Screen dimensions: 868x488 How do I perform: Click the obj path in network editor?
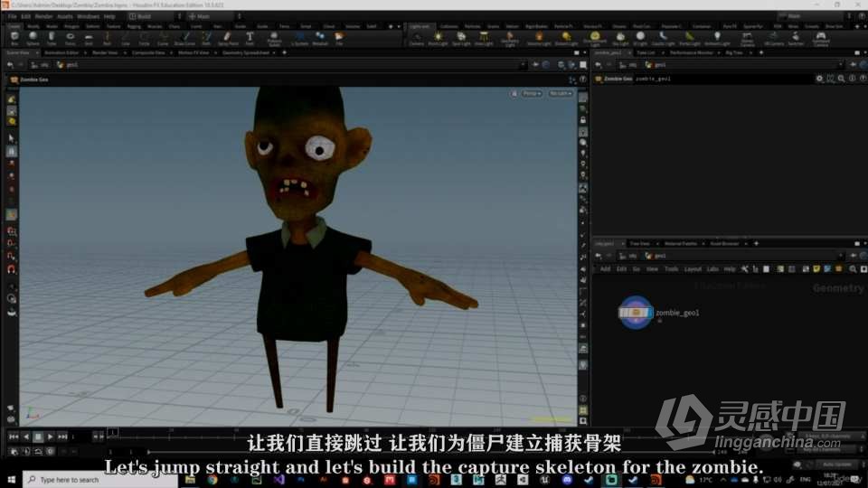point(629,256)
